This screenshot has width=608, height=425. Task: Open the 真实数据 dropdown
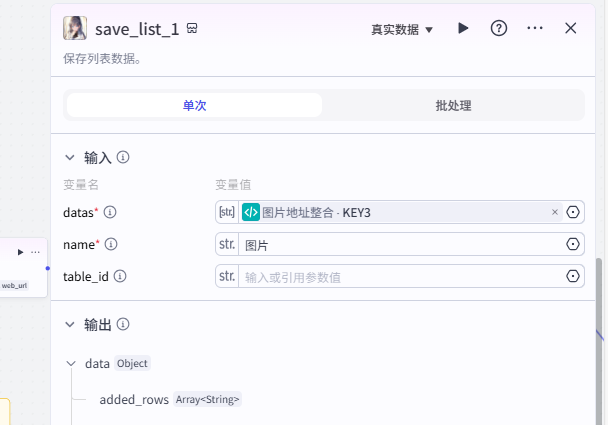tap(402, 29)
